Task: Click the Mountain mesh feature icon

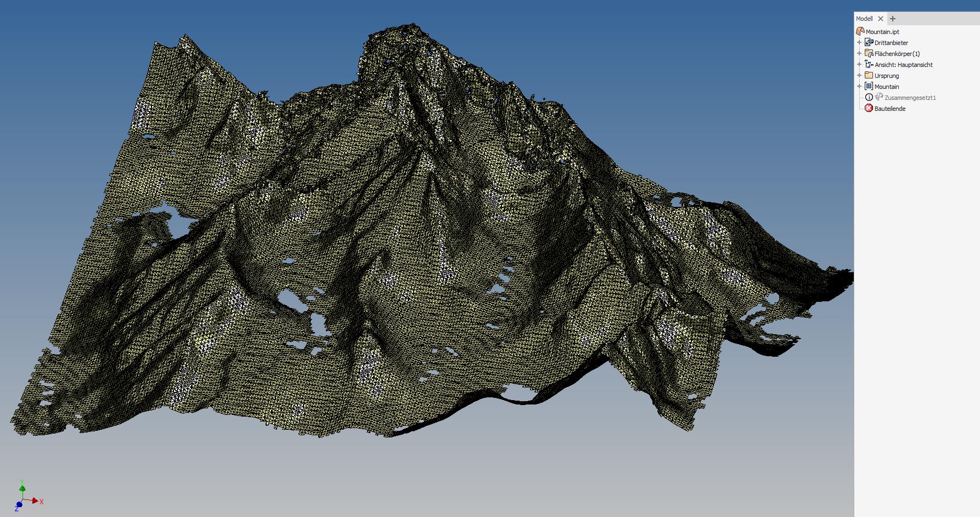Action: coord(870,86)
